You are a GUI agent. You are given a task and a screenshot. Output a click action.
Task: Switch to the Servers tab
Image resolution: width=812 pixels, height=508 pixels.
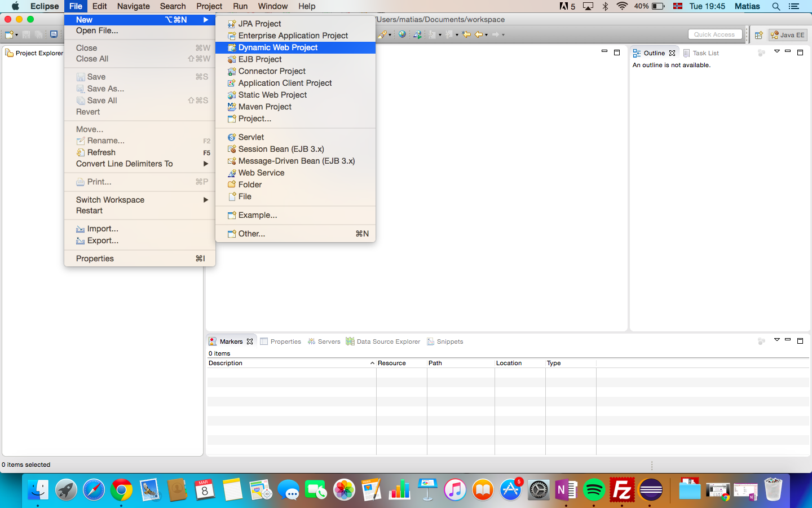[x=324, y=341]
